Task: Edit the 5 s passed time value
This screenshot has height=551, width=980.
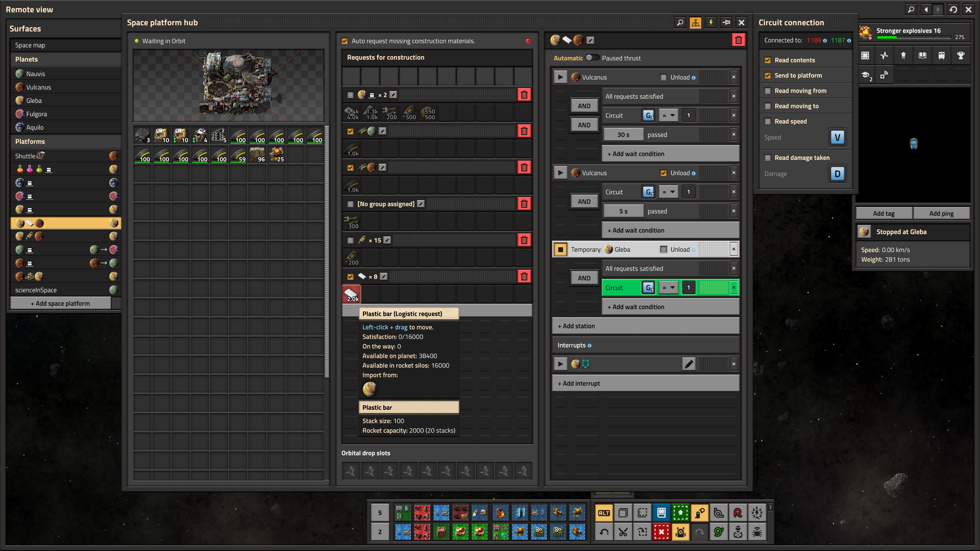Action: click(623, 211)
